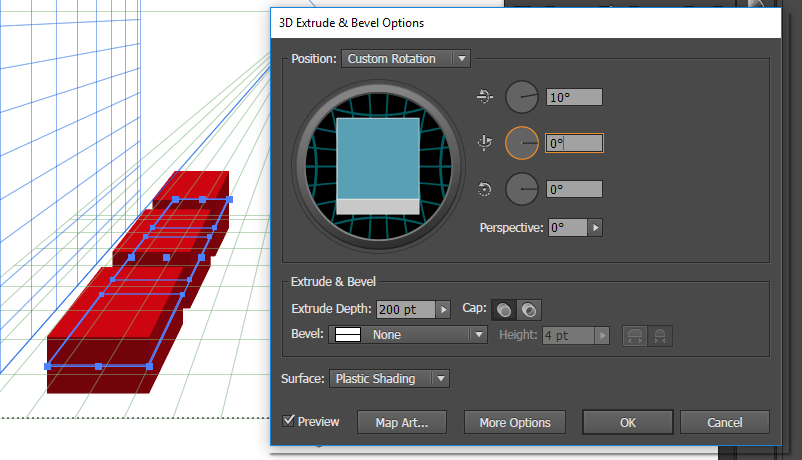Click the bevel Height 4 pt field
The image size is (802, 460).
[568, 336]
